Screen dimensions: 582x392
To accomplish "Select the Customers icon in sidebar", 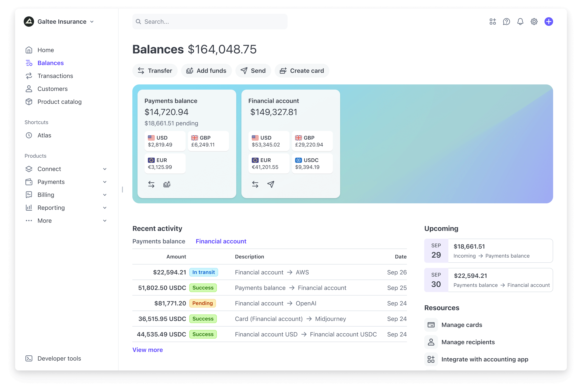I will [29, 89].
